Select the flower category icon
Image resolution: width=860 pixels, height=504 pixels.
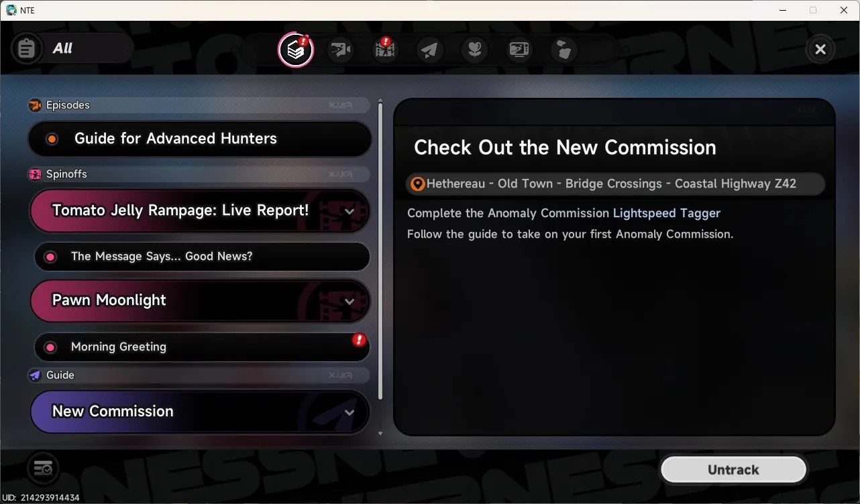tap(475, 50)
